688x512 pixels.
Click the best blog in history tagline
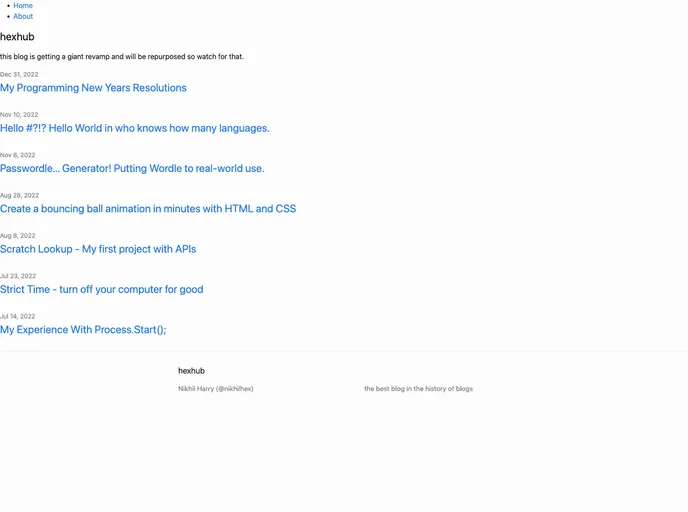(418, 389)
